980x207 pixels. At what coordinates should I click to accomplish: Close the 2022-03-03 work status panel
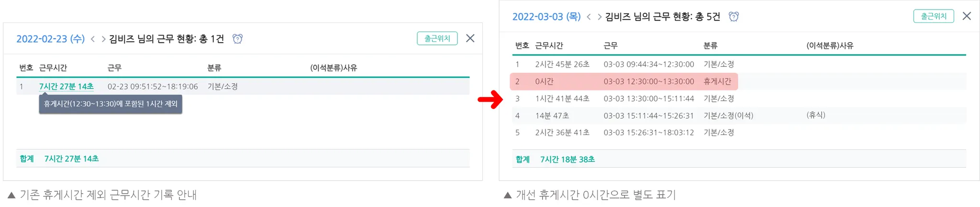pos(967,16)
